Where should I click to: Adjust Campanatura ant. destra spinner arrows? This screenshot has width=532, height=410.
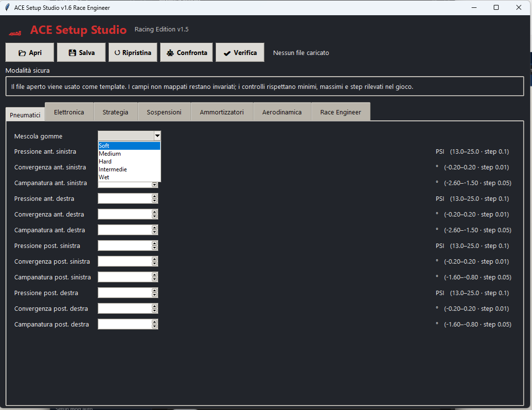(155, 230)
